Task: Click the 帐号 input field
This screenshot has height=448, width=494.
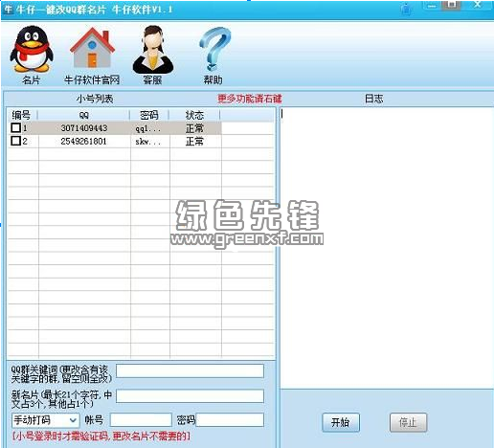Action: (x=141, y=420)
